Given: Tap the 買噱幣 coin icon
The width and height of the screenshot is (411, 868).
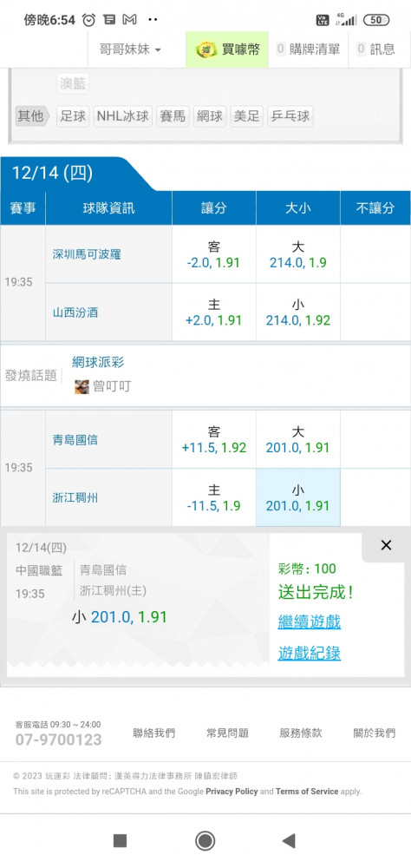Looking at the screenshot, I should pyautogui.click(x=206, y=49).
